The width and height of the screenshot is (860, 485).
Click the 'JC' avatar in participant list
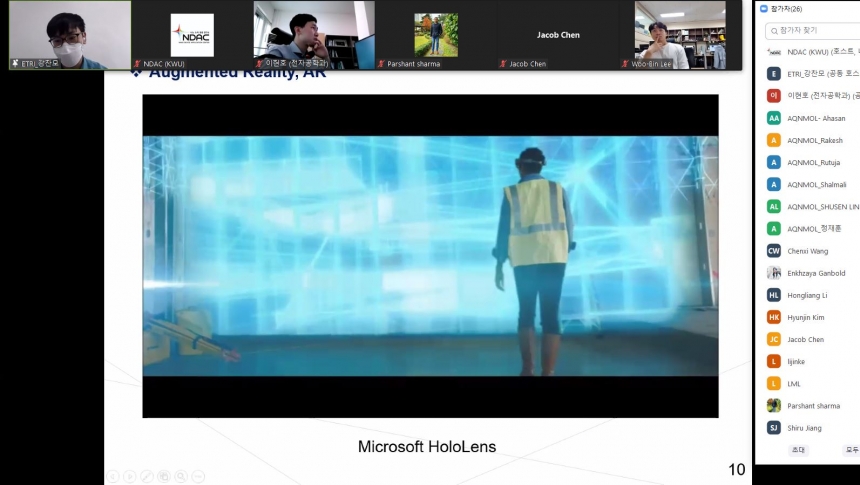(x=774, y=339)
